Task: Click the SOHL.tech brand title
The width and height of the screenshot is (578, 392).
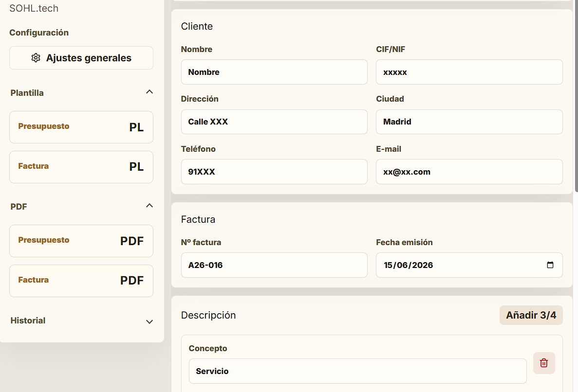Action: tap(34, 8)
